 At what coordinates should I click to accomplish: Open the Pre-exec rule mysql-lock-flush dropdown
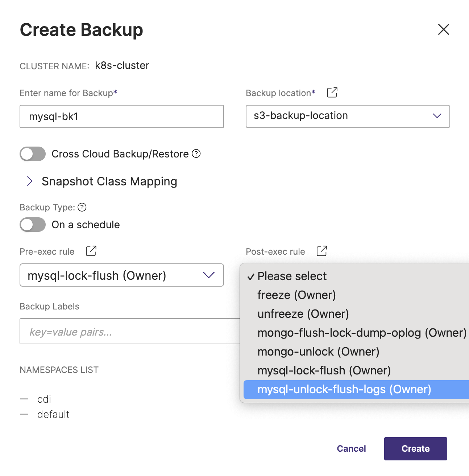(x=121, y=275)
